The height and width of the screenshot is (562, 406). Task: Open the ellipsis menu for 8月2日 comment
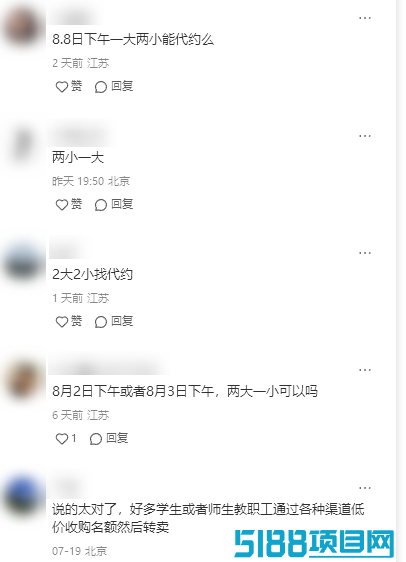pos(365,370)
